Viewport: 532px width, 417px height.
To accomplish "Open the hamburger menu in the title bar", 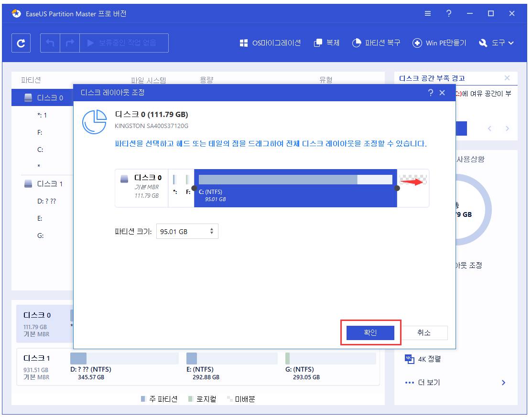I will (x=427, y=13).
